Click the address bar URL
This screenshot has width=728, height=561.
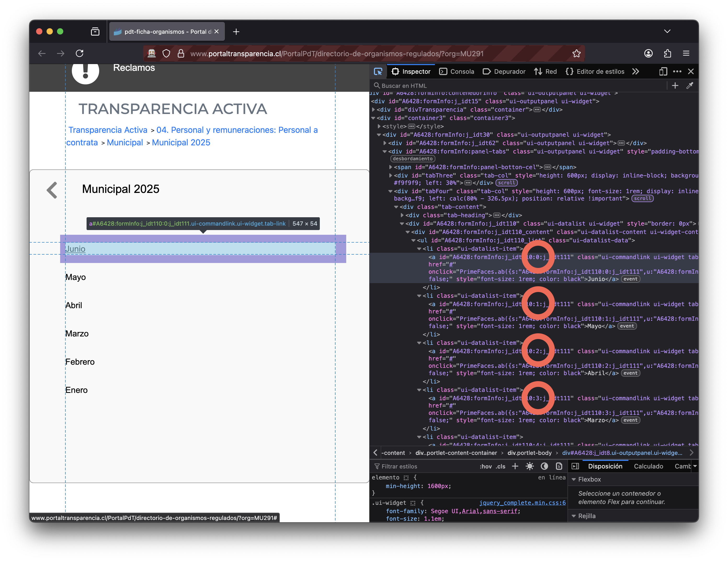pyautogui.click(x=337, y=53)
